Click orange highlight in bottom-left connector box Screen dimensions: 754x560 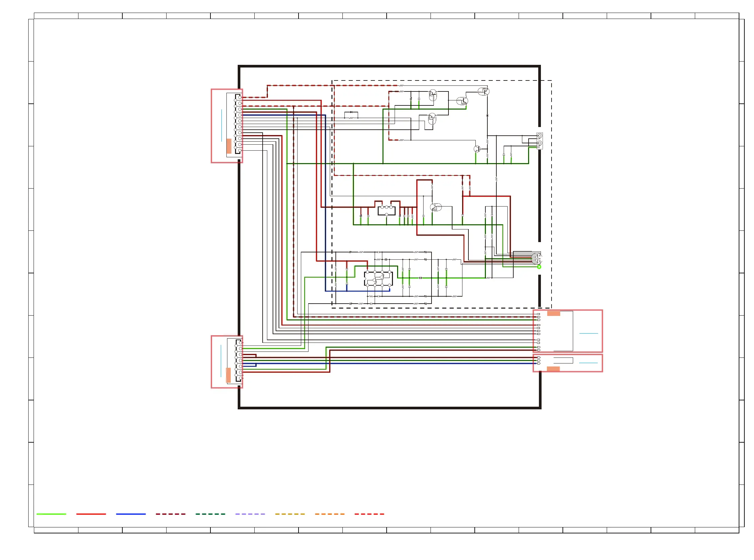coord(228,375)
